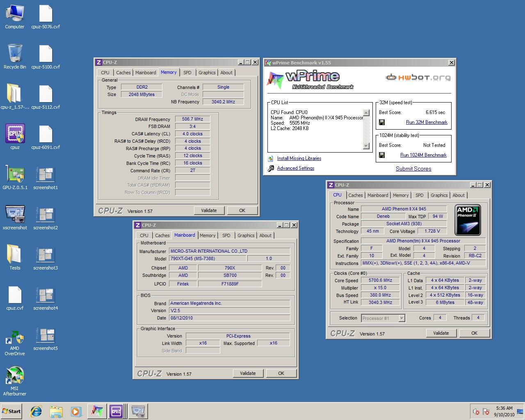Open Caches tab in the CPU tab window

click(356, 195)
